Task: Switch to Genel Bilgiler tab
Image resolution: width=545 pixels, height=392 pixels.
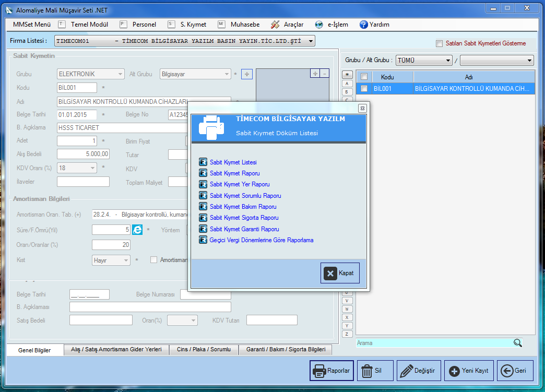Action: [34, 350]
